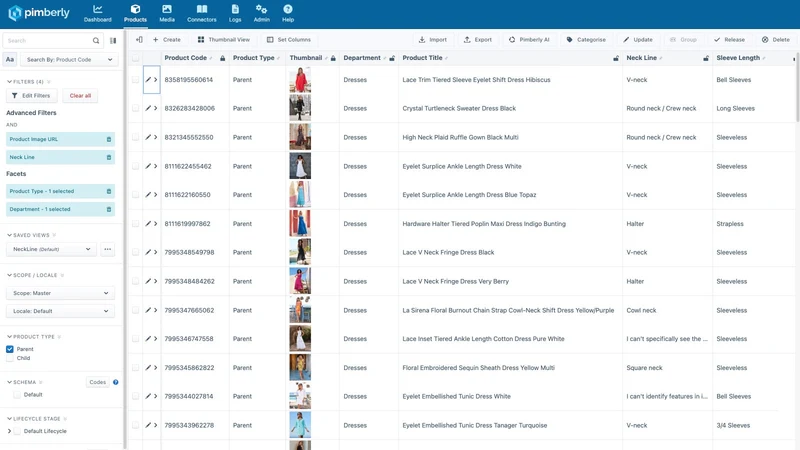The image size is (800, 450).
Task: Check the Default Lifecycle checkbox
Action: [x=17, y=431]
